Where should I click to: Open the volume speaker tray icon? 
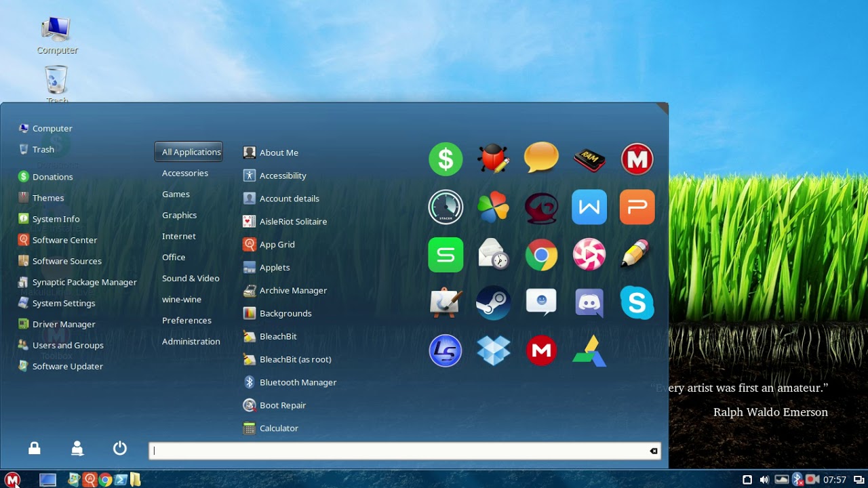pyautogui.click(x=764, y=480)
